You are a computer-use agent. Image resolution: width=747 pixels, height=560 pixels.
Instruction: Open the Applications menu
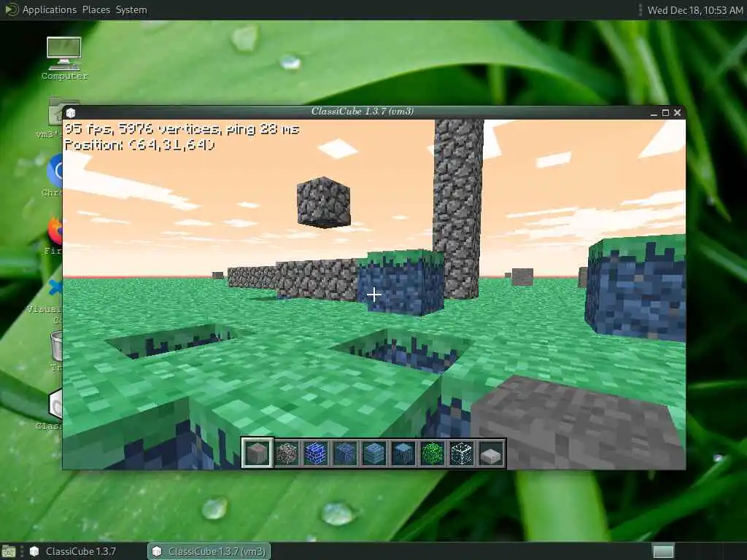coord(50,9)
